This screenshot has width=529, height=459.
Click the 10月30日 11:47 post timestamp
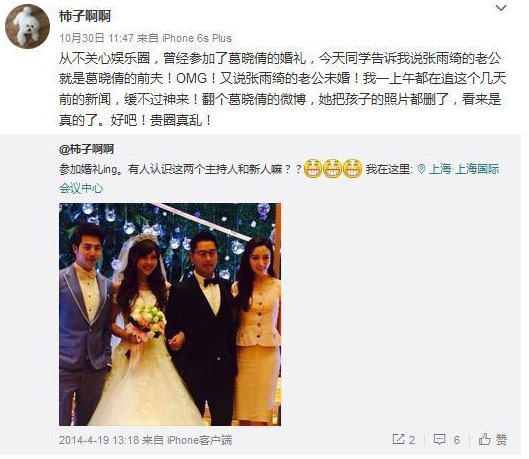tap(96, 38)
